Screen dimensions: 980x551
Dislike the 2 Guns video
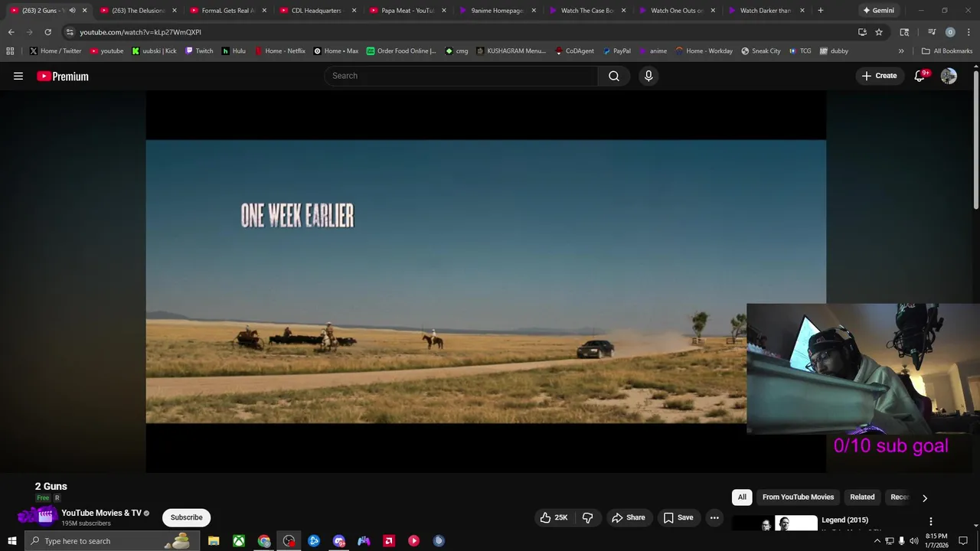[x=587, y=517]
